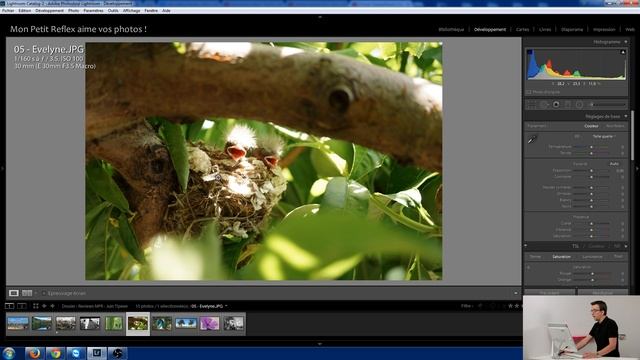Activate the TSL targeted adjustment tool
The image size is (640, 360).
(x=529, y=267)
